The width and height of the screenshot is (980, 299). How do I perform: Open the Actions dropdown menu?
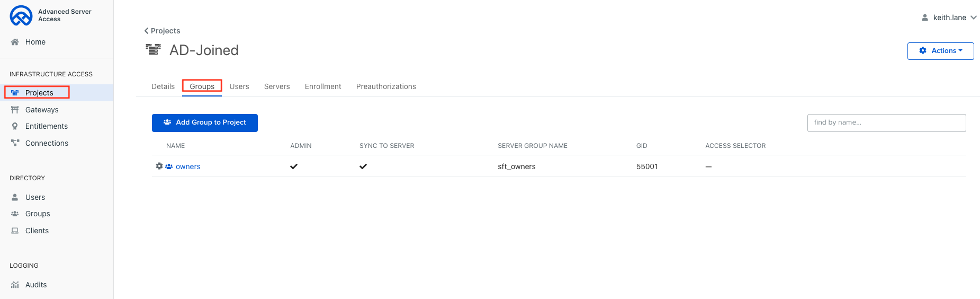pos(940,51)
